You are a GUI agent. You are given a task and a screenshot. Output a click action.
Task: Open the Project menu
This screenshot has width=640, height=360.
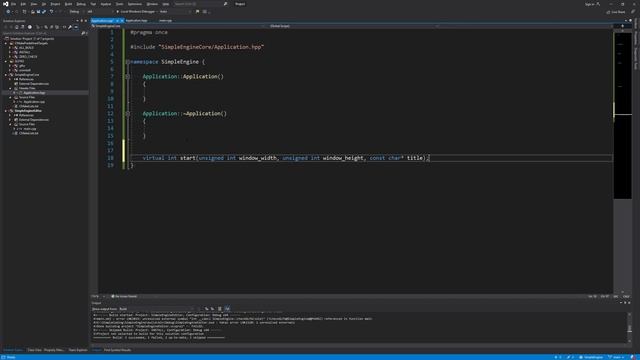pyautogui.click(x=55, y=4)
